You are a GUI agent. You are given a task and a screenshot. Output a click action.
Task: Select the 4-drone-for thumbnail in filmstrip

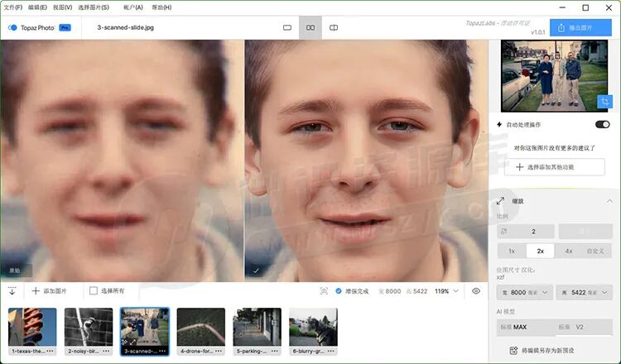click(x=200, y=331)
